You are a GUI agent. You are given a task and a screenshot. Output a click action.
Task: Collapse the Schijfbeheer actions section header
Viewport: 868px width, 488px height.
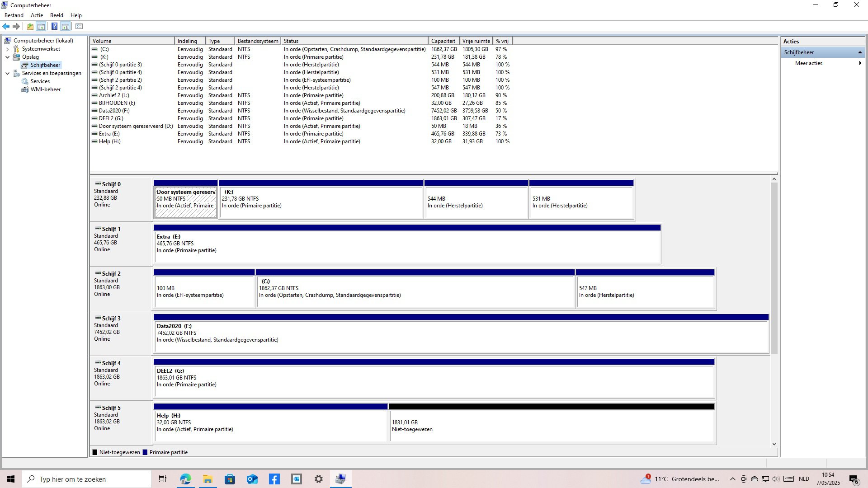click(x=859, y=52)
